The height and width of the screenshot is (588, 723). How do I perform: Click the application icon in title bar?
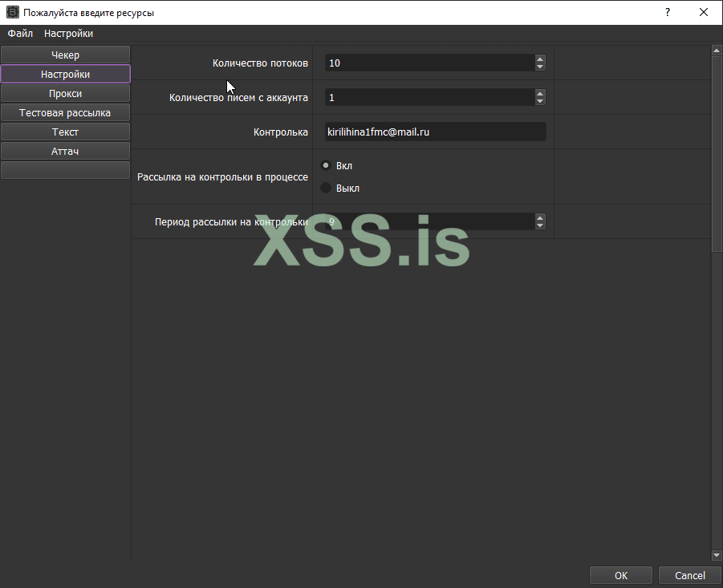click(13, 13)
